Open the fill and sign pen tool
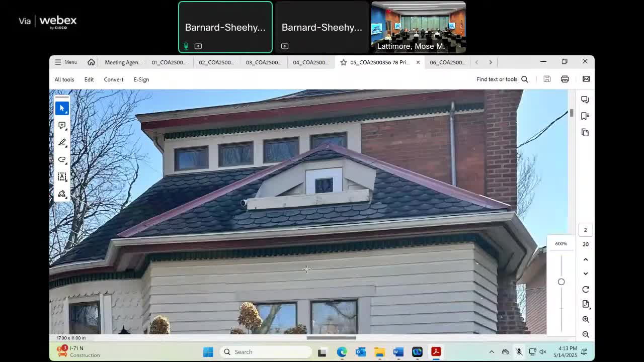This screenshot has height=362, width=644. pyautogui.click(x=62, y=194)
